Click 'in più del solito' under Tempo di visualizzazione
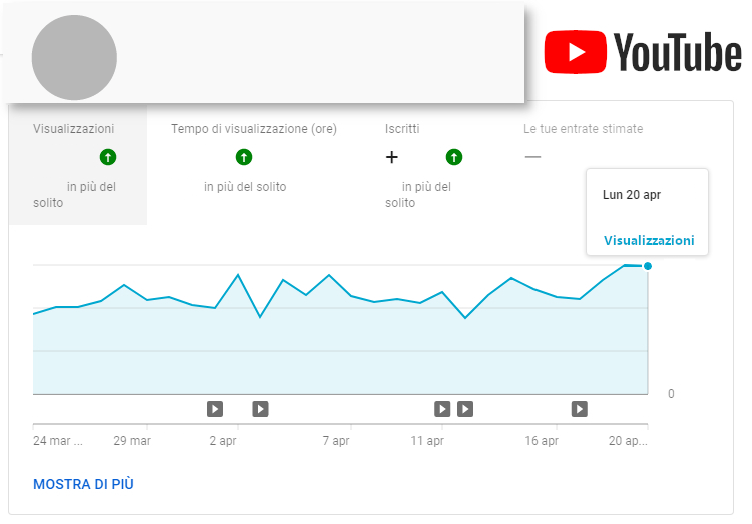 (245, 186)
